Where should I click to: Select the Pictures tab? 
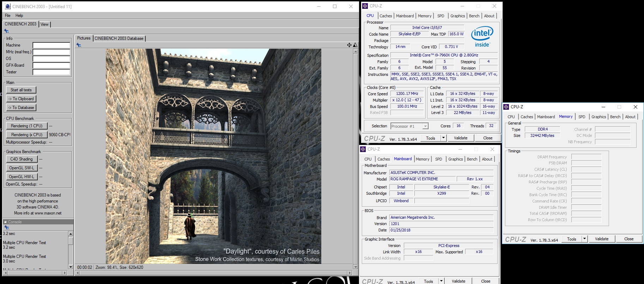(84, 38)
